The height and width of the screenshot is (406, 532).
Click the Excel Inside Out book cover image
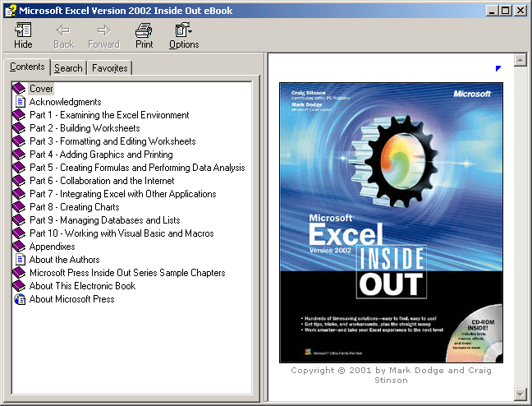tap(391, 223)
